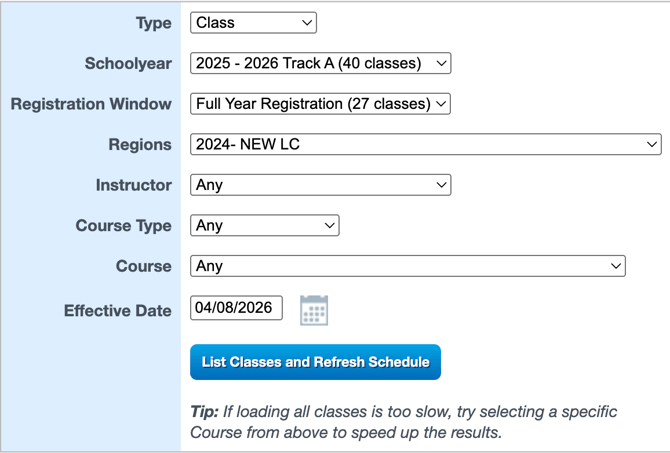670x453 pixels.
Task: Open the calendar date picker icon
Action: coord(314,310)
